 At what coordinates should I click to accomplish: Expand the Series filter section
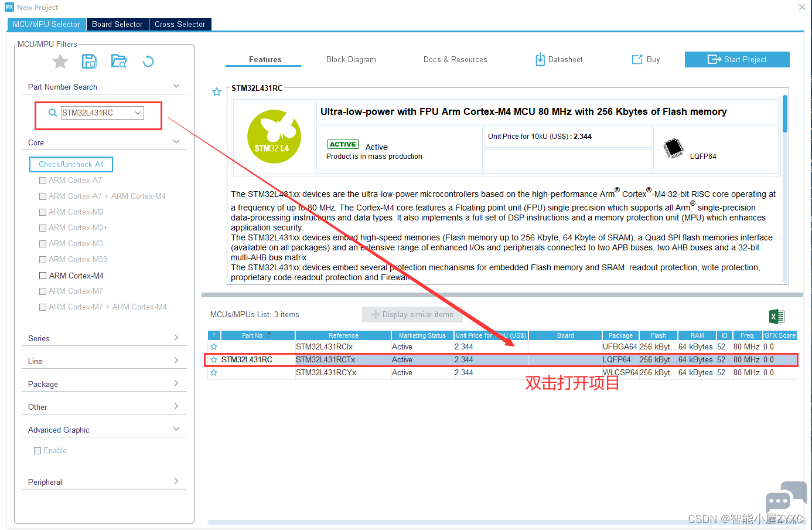tap(176, 338)
